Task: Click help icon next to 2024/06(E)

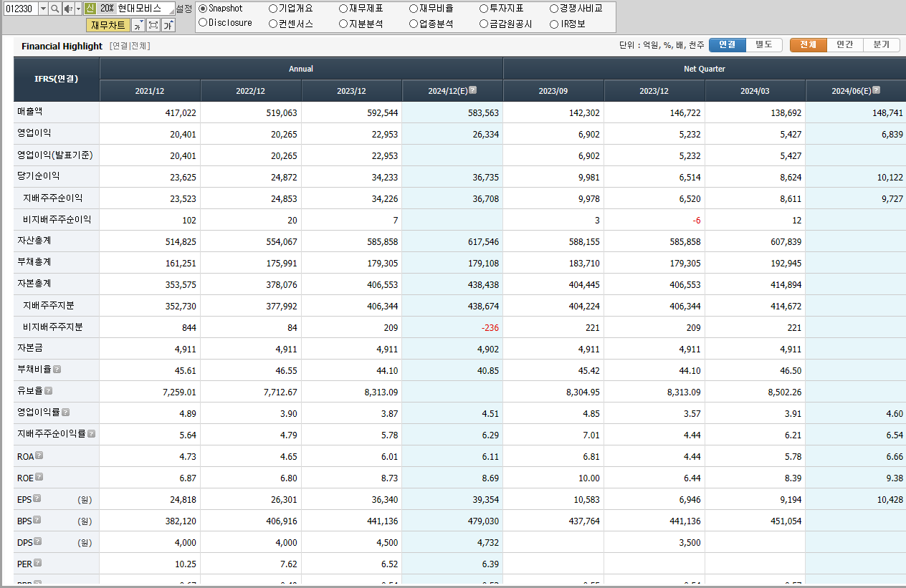Action: point(876,90)
